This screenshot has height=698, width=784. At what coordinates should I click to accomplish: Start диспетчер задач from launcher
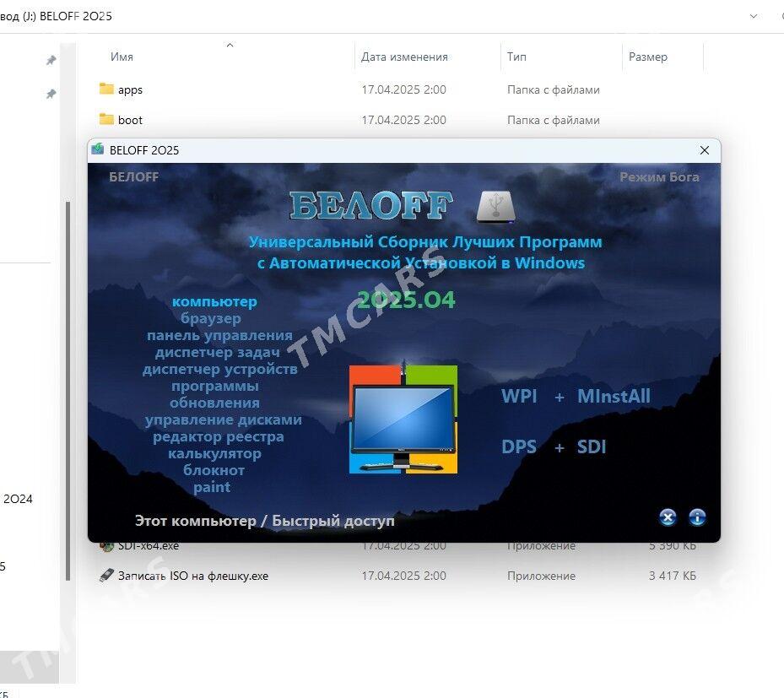tap(218, 352)
